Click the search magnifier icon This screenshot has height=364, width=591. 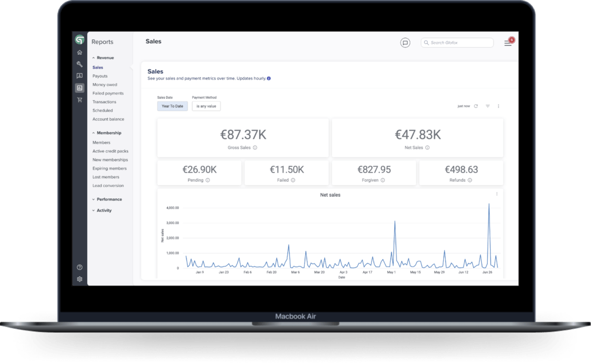pyautogui.click(x=427, y=43)
